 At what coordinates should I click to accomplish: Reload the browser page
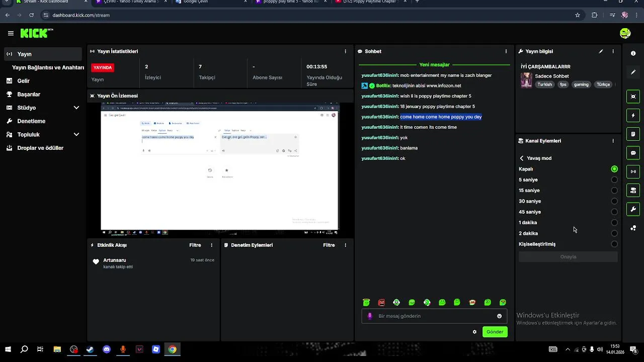pyautogui.click(x=31, y=15)
